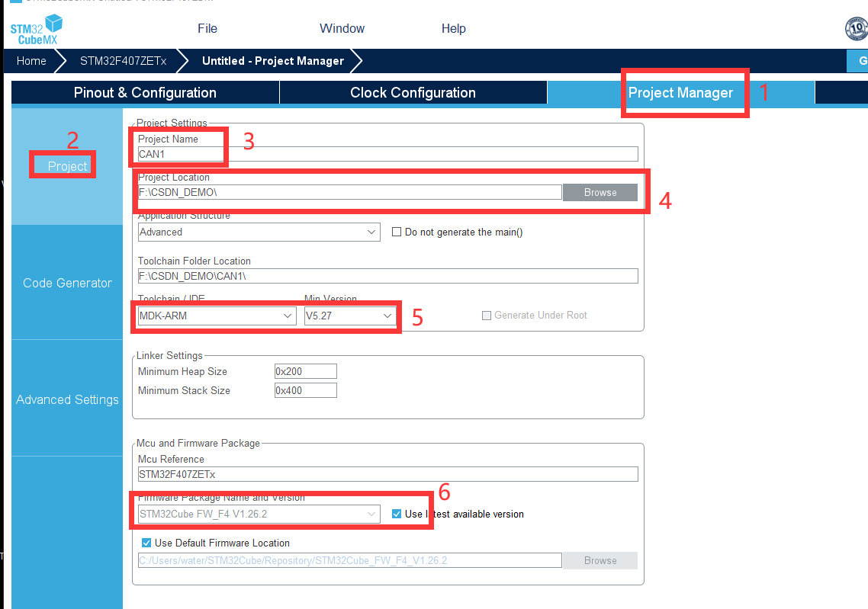Screen dimensions: 868x609
Task: Click firmware repository path field
Action: pos(350,560)
